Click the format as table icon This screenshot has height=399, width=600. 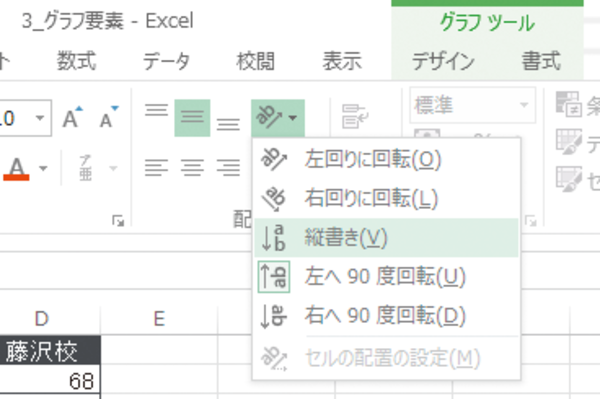[569, 142]
